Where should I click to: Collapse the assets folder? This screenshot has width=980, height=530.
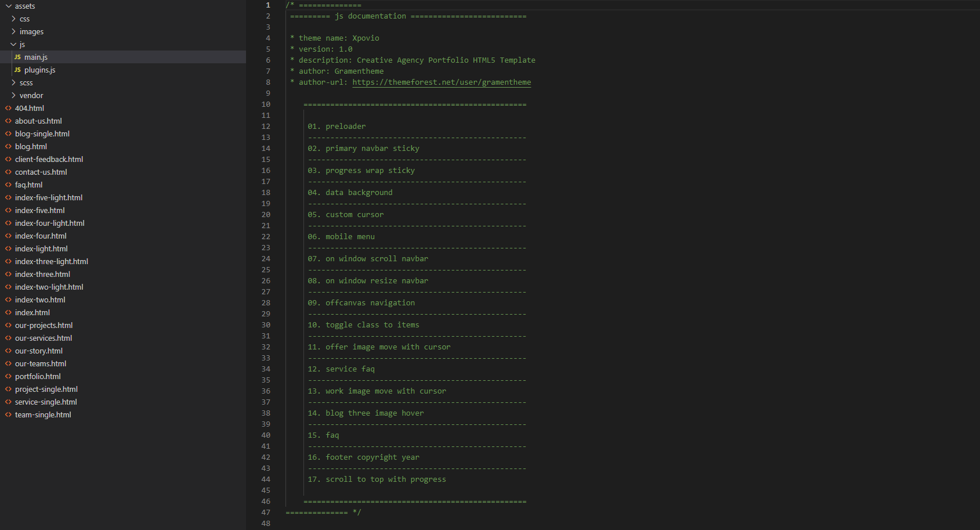click(9, 6)
